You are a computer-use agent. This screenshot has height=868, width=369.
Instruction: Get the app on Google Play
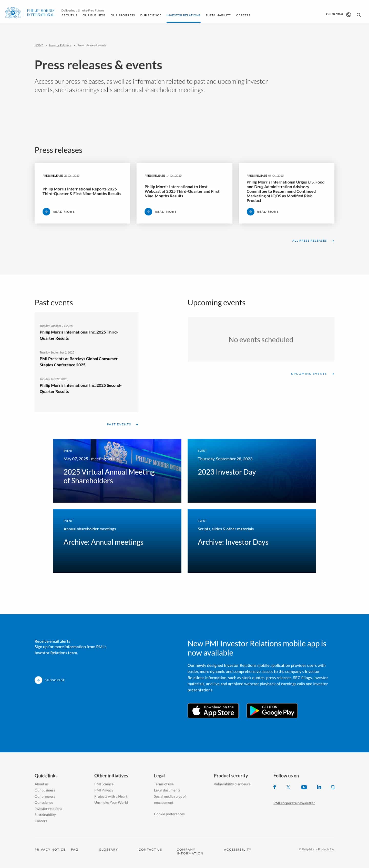[272, 711]
